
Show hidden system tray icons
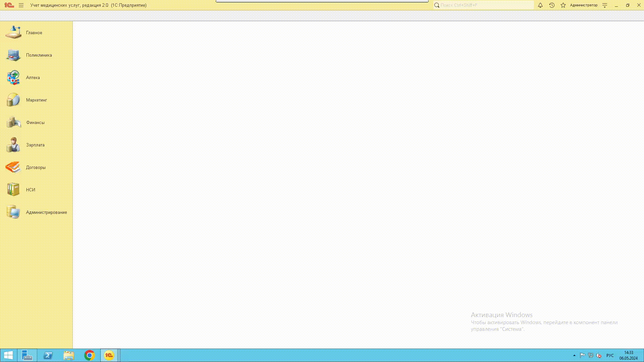pyautogui.click(x=574, y=356)
